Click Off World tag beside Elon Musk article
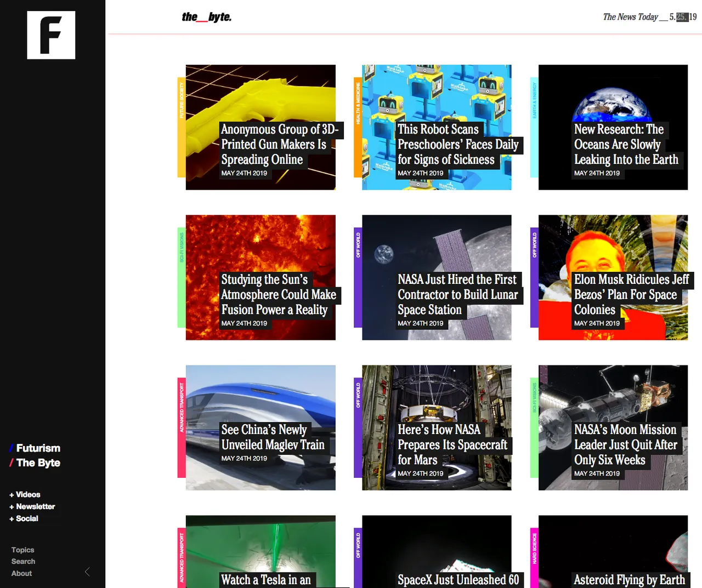 (x=534, y=277)
